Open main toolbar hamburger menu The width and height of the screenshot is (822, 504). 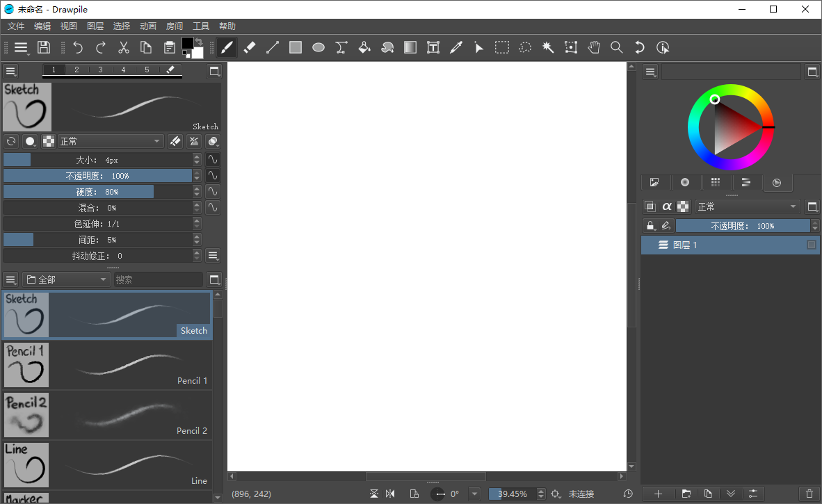(x=21, y=48)
